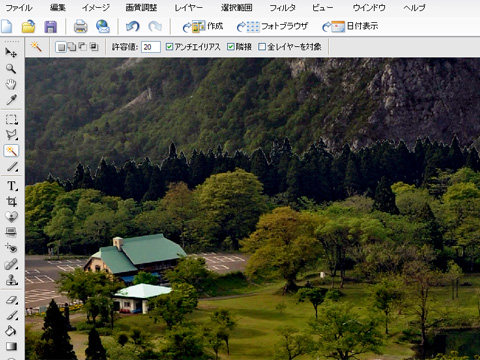The image size is (480, 360).
Task: Select the Crop tool
Action: click(11, 201)
